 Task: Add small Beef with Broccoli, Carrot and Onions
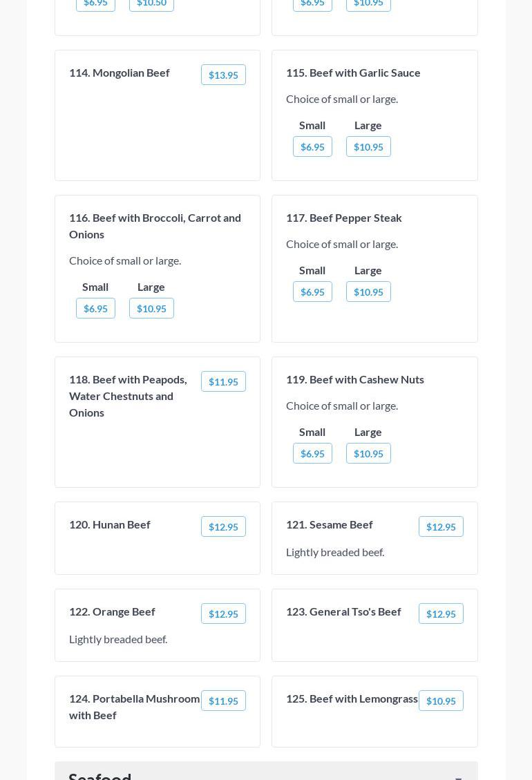pos(95,308)
